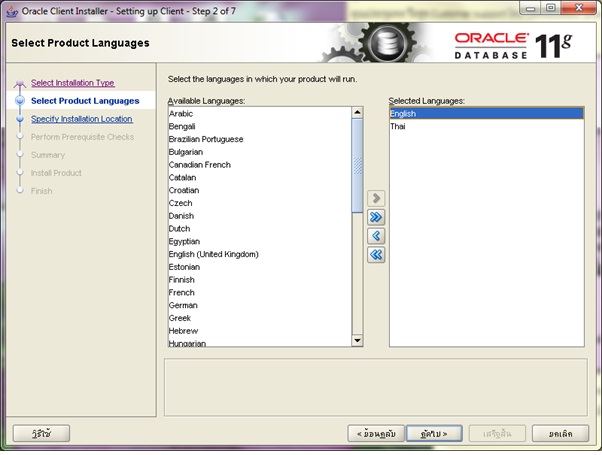
Task: Select Brazilian Portuguese in the list
Action: pyautogui.click(x=260, y=139)
